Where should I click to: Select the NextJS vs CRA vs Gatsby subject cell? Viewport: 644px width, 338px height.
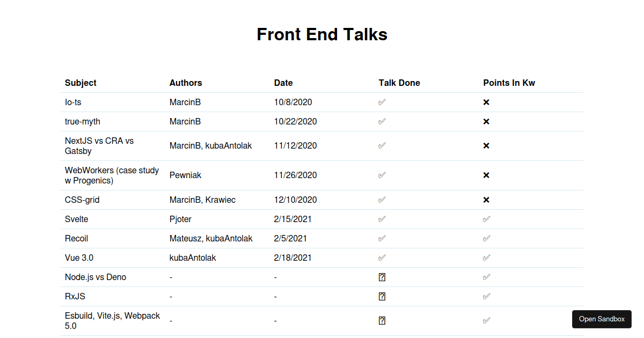99,146
